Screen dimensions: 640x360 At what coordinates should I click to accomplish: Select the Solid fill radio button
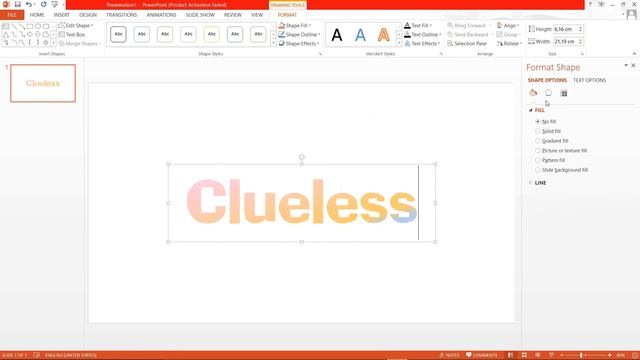pyautogui.click(x=538, y=131)
